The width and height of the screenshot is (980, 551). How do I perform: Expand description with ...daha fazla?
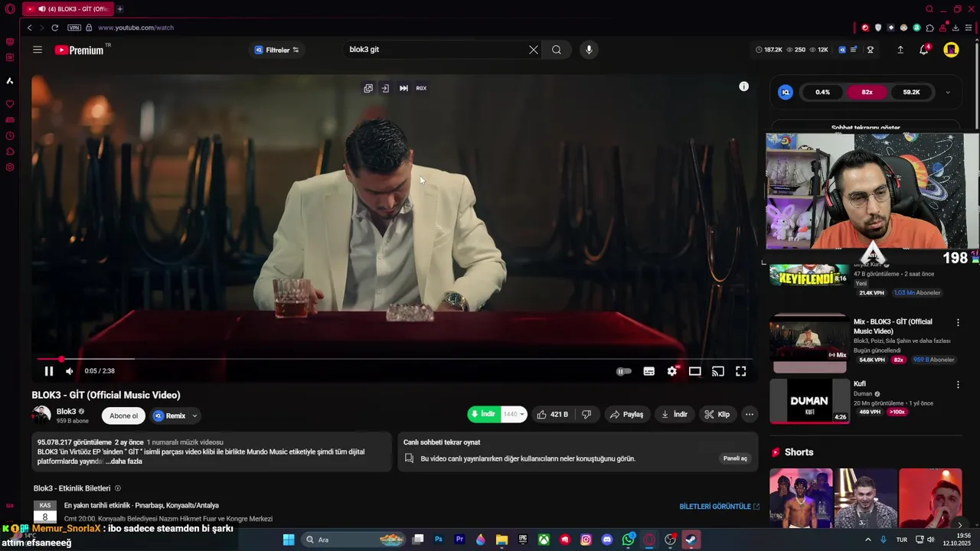(123, 461)
